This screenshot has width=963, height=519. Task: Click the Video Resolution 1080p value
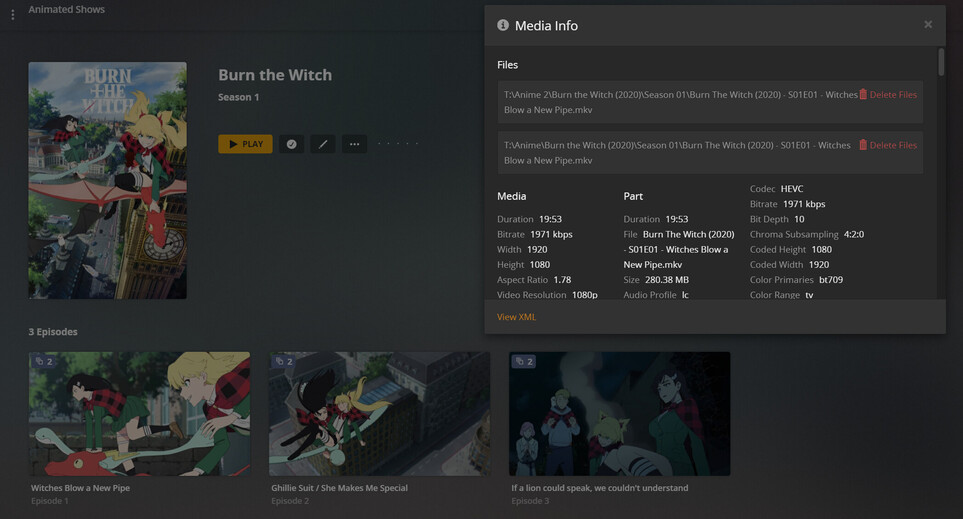tap(584, 295)
